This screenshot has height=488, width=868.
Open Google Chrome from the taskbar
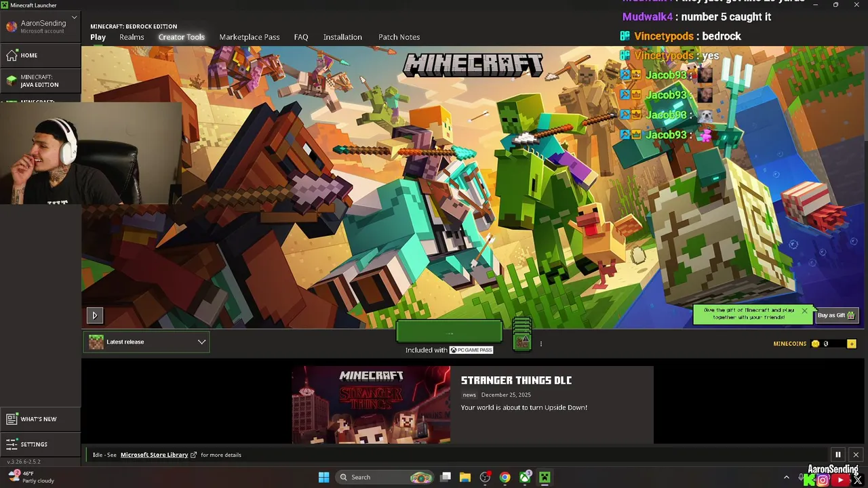pyautogui.click(x=505, y=477)
